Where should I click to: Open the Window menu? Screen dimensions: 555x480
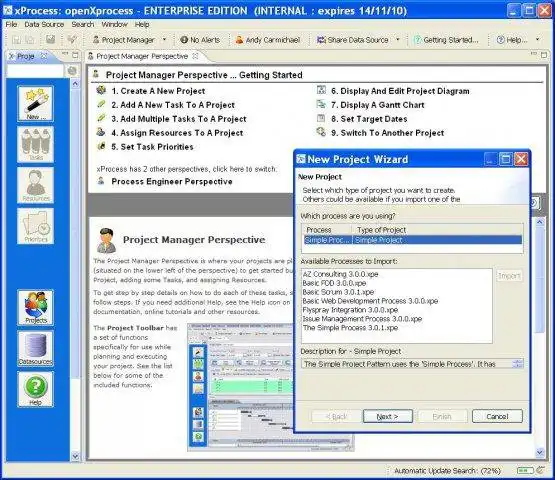(x=114, y=24)
